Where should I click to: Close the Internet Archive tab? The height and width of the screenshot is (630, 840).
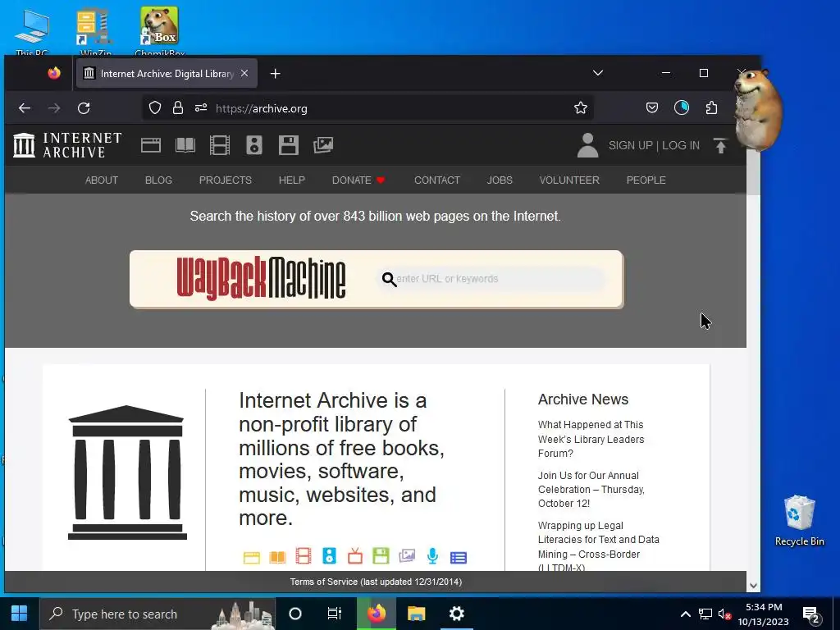[x=244, y=73]
